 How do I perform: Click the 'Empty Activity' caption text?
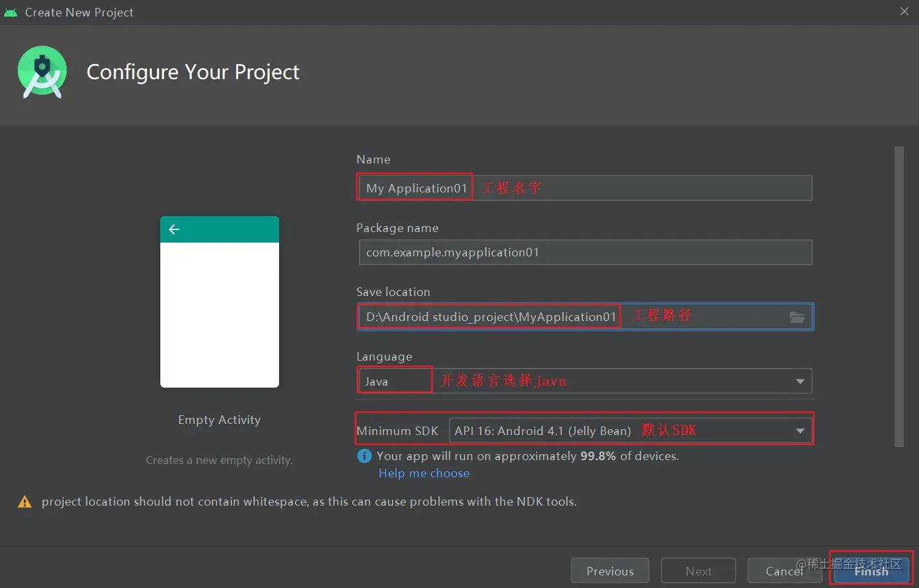pos(220,420)
